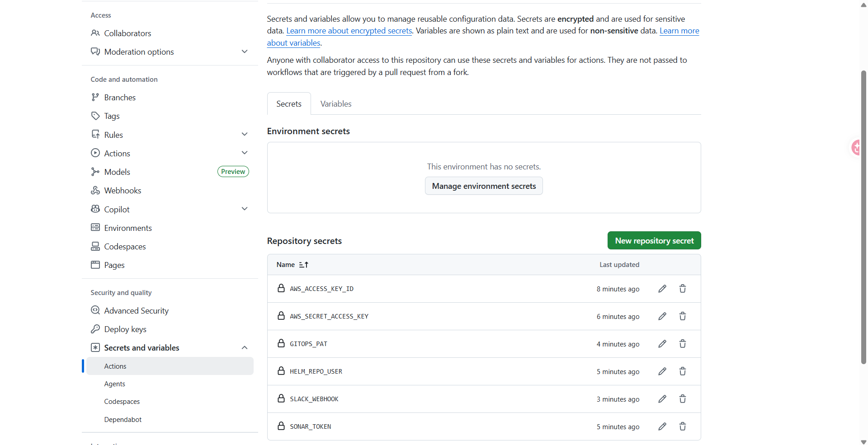
Task: Click the scroll-down arrow of the scrollbar
Action: [x=863, y=442]
